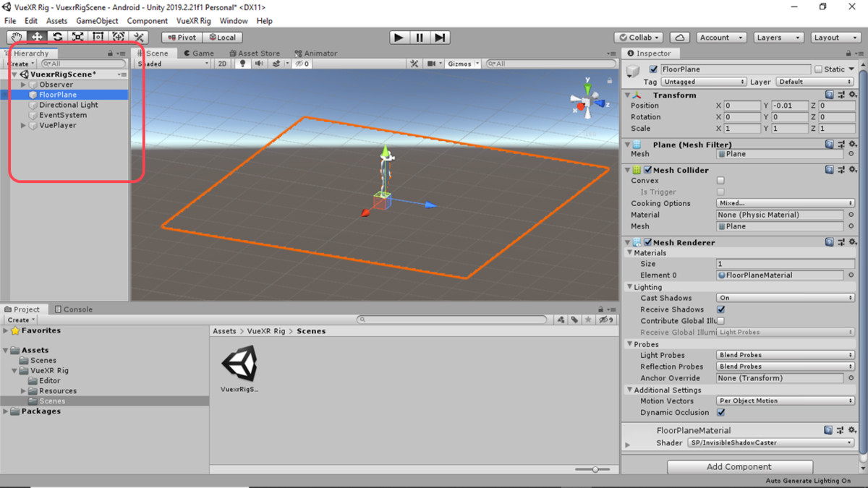The image size is (868, 488).
Task: Start Play mode
Action: coord(399,37)
